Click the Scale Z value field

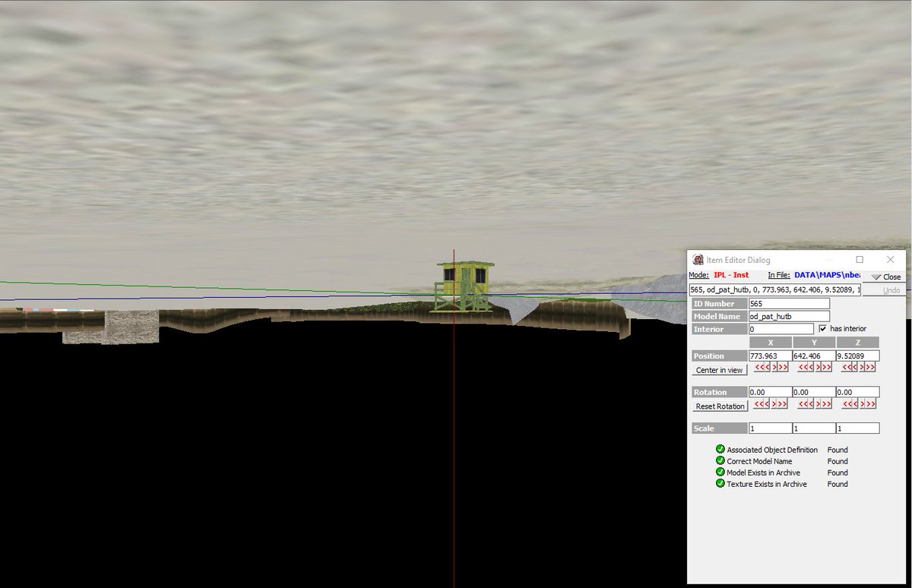coord(857,428)
